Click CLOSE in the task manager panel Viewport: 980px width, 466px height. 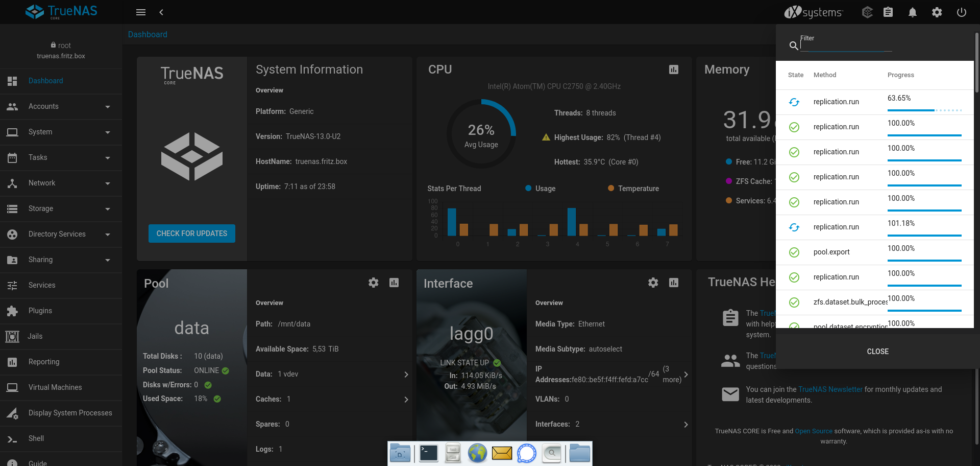click(877, 352)
